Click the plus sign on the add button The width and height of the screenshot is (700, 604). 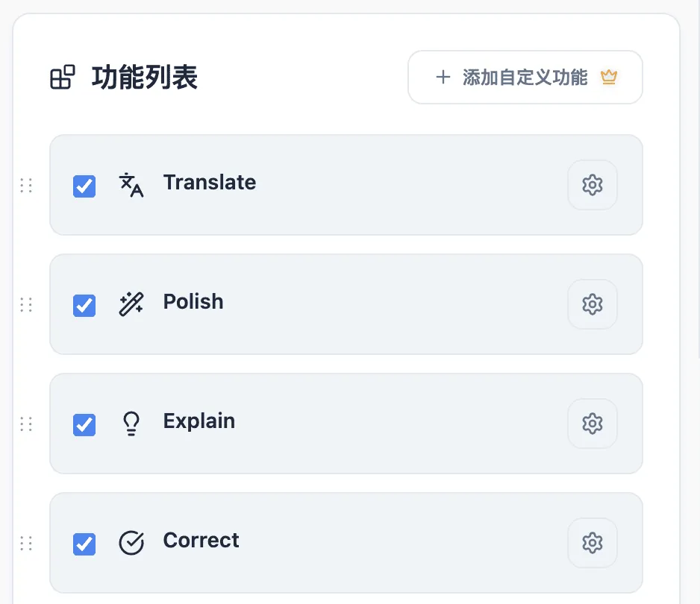[443, 77]
